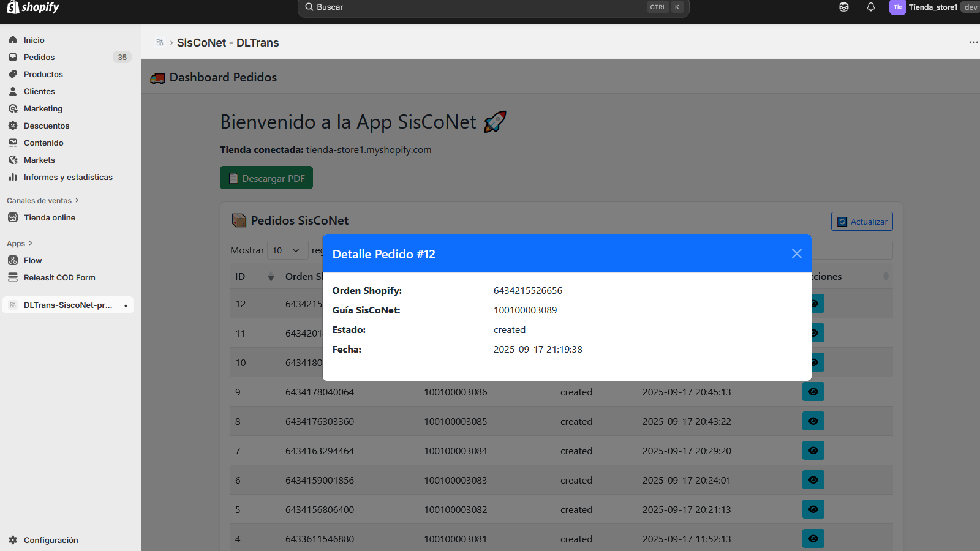The height and width of the screenshot is (551, 980).
Task: Click the three-dot menu beside app title
Action: click(973, 42)
